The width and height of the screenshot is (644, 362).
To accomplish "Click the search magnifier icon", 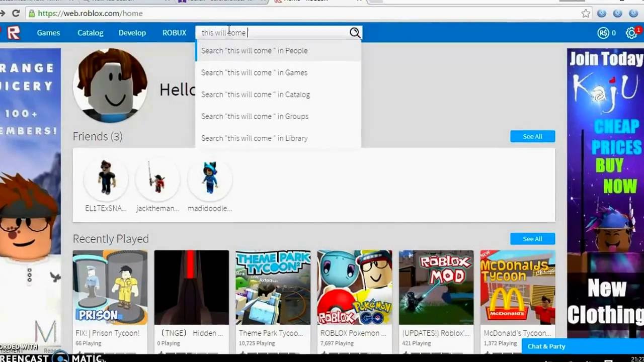I will tap(355, 33).
